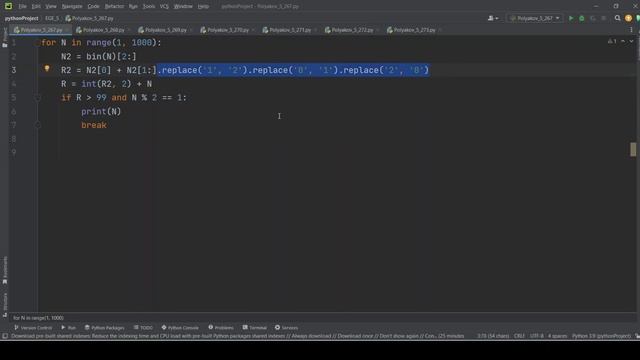Open the Edit menu
Image resolution: width=640 pixels, height=360 pixels.
pos(36,6)
